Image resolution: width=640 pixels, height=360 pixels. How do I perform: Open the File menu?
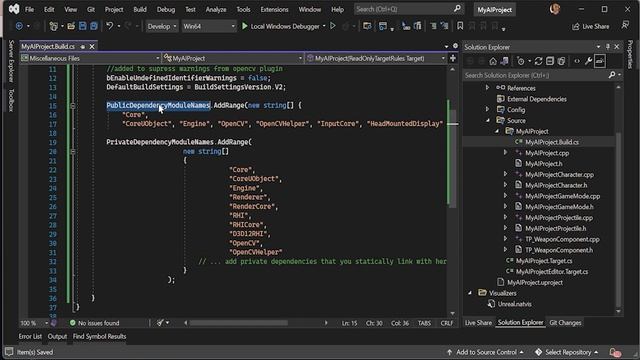[x=29, y=9]
